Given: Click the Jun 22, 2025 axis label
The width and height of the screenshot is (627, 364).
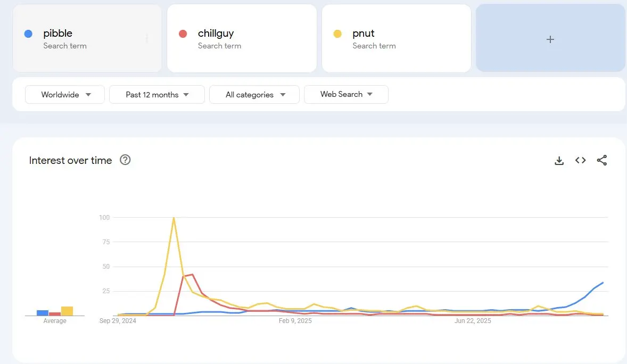Looking at the screenshot, I should point(473,321).
